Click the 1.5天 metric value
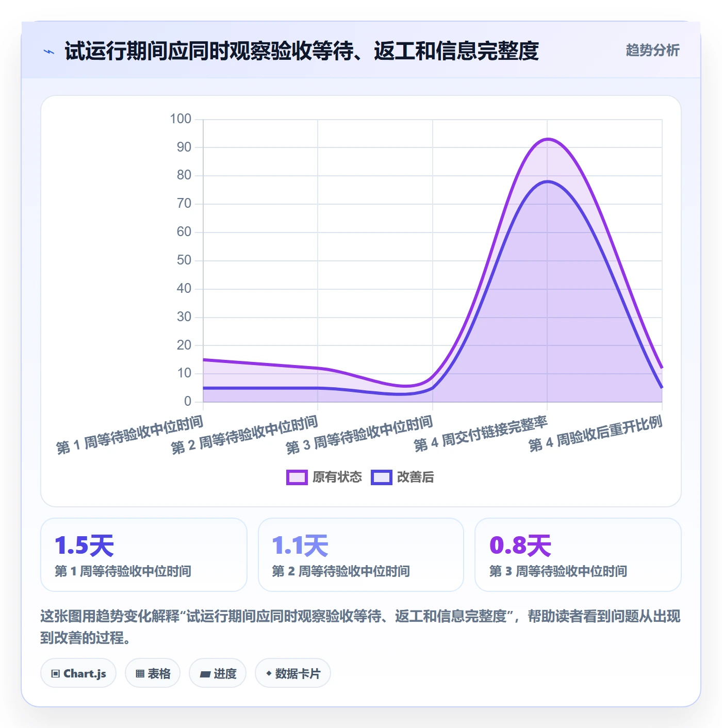This screenshot has height=728, width=722. pos(84,545)
